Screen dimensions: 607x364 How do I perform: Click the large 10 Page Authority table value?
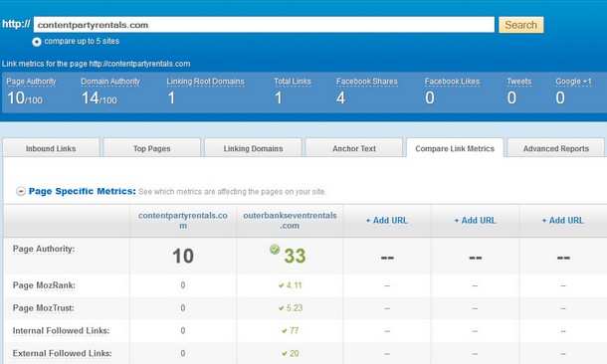pyautogui.click(x=183, y=256)
